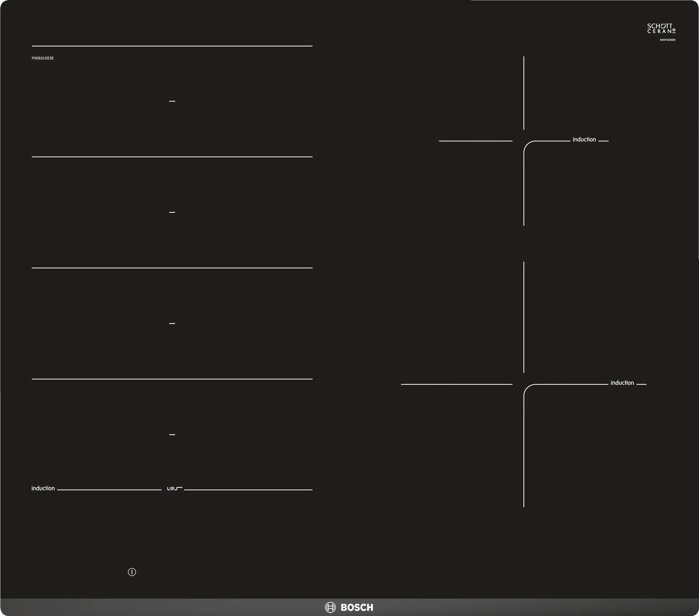The width and height of the screenshot is (699, 616).
Task: Tap the power on/off icon
Action: pos(132,572)
